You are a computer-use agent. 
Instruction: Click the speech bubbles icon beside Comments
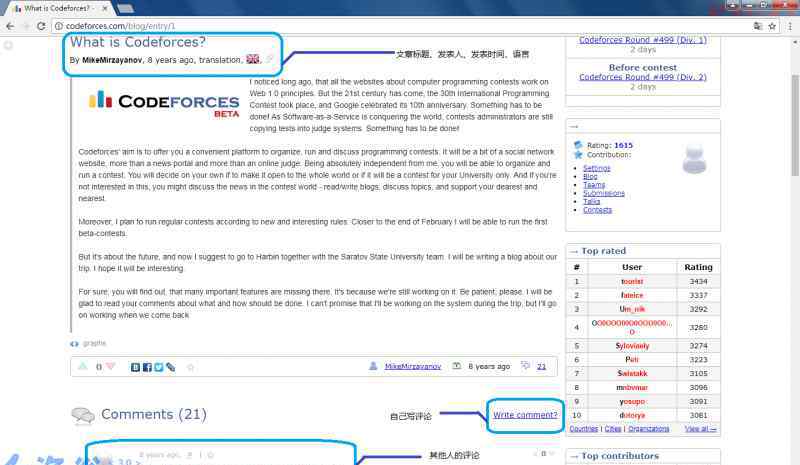click(83, 415)
